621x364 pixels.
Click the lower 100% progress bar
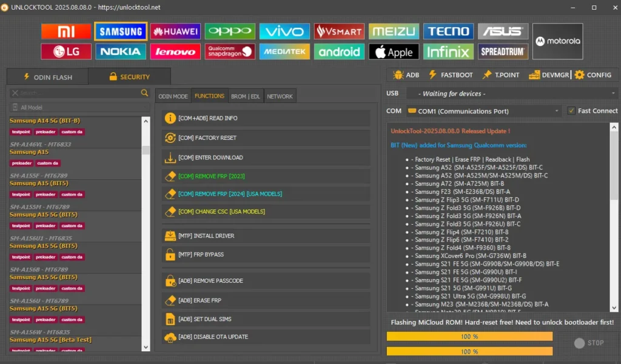tap(469, 351)
